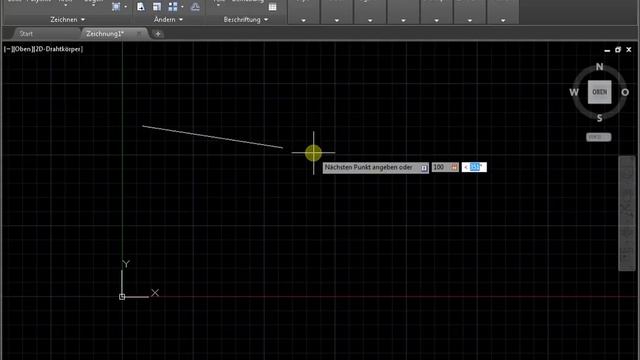640x360 pixels.
Task: Select the drawn white line in the canvas
Action: point(212,137)
